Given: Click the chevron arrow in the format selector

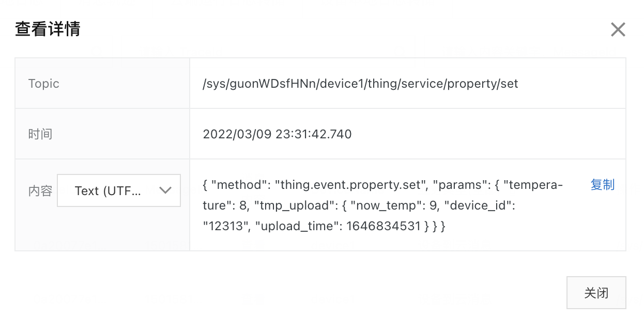Looking at the screenshot, I should (165, 190).
